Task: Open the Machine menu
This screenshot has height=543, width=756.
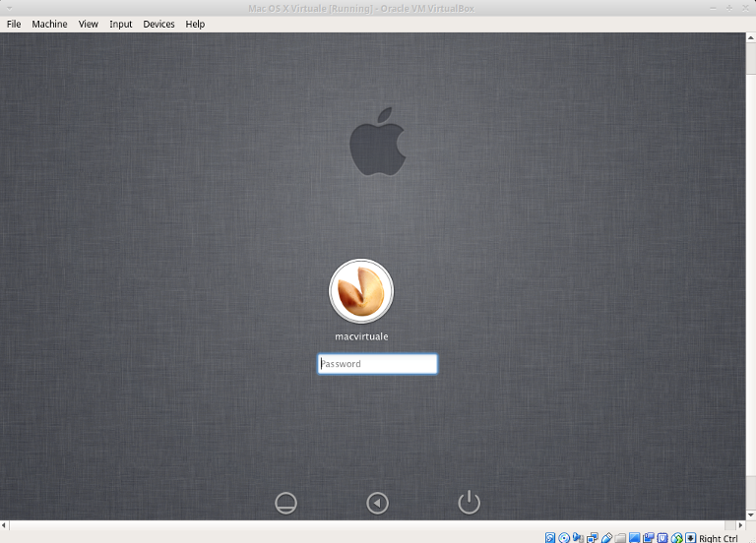Action: click(x=49, y=24)
